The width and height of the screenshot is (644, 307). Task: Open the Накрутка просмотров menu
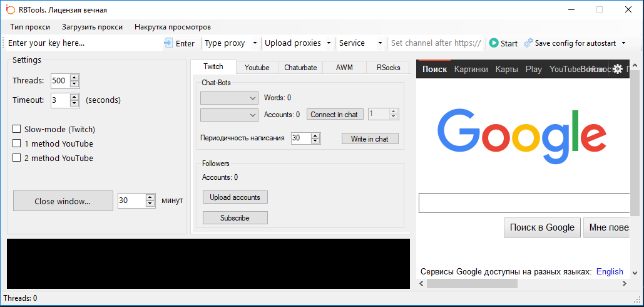tap(172, 27)
